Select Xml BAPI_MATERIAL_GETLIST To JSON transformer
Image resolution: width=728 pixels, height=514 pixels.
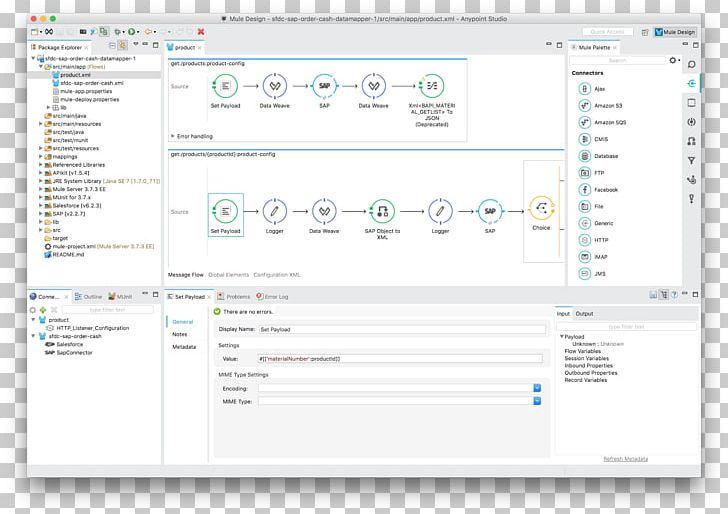(432, 86)
